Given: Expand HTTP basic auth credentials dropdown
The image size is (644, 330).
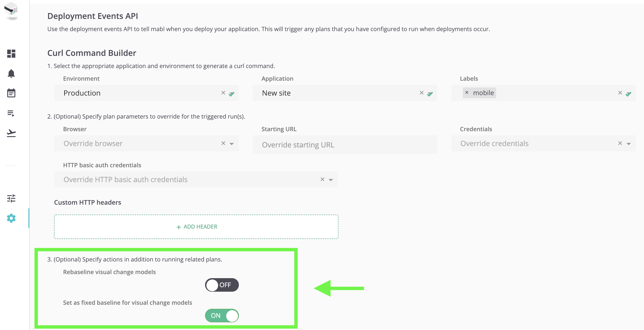Looking at the screenshot, I should (331, 180).
